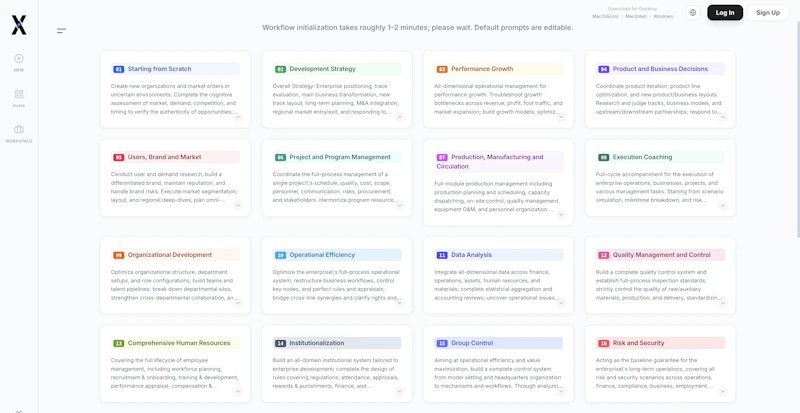800x413 pixels.
Task: Select the Development Strategy title
Action: pyautogui.click(x=322, y=69)
